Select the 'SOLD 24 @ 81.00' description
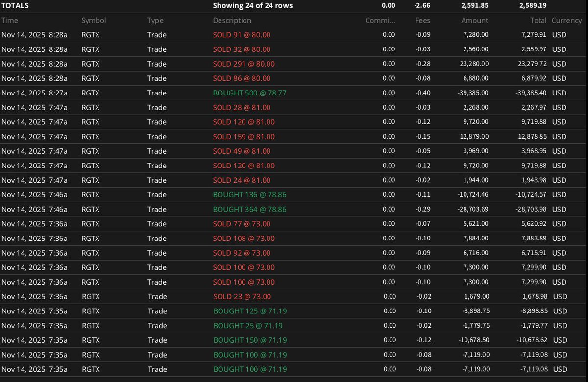Viewport: 588px width, 382px height. [x=242, y=180]
